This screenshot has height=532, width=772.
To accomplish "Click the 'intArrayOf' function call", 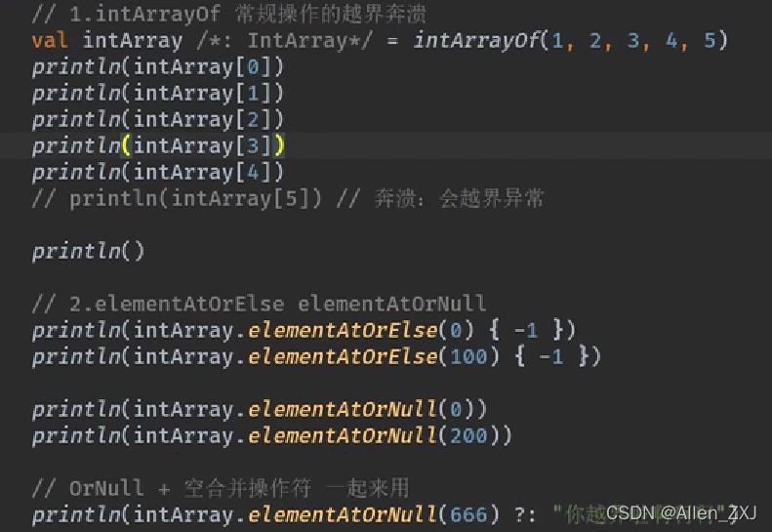I will 476,40.
